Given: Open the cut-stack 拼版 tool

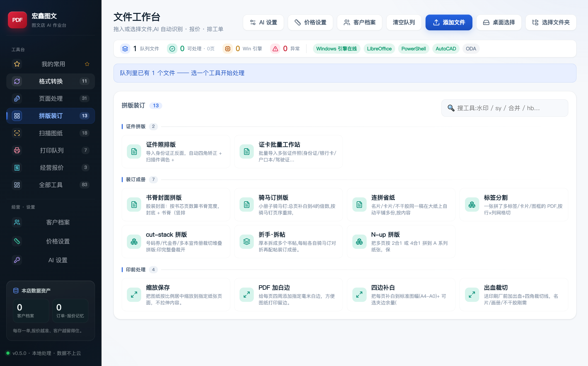Looking at the screenshot, I should pos(176,242).
